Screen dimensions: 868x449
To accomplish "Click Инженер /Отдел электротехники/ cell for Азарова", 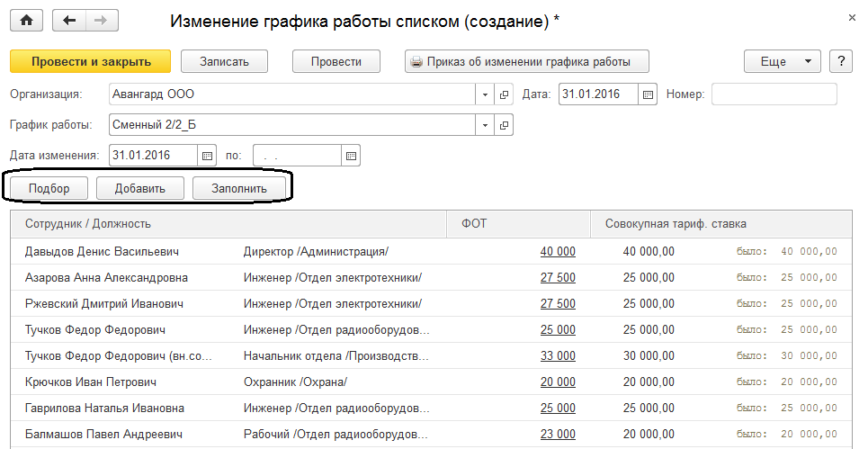I will pos(332,277).
